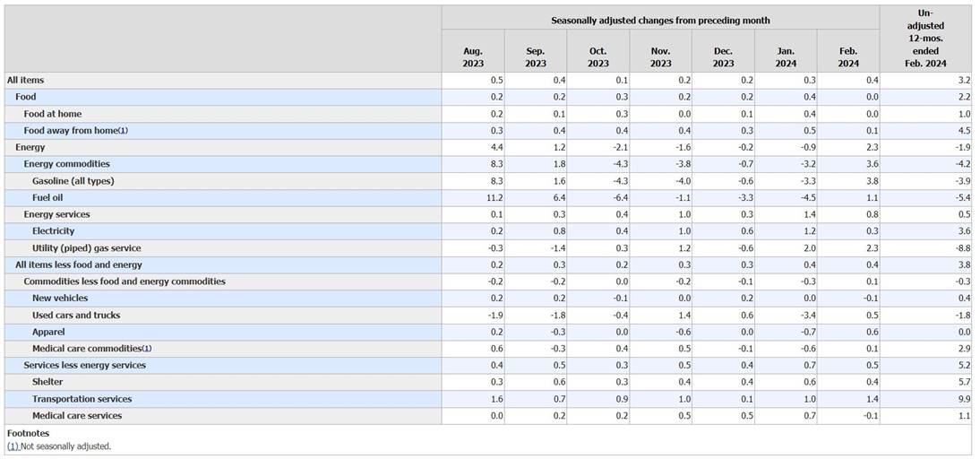Select the Utility (piped) gas service row
This screenshot has height=459, width=980.
[x=489, y=248]
